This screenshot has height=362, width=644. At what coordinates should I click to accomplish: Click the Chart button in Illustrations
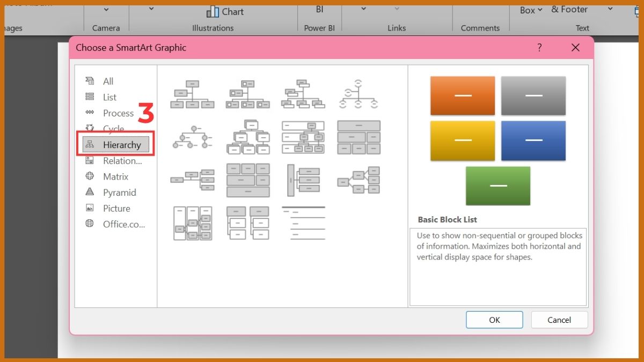[225, 11]
